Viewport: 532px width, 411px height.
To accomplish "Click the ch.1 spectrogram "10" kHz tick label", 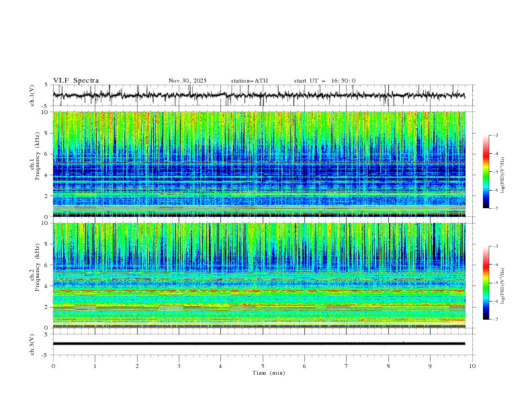I will (x=46, y=112).
